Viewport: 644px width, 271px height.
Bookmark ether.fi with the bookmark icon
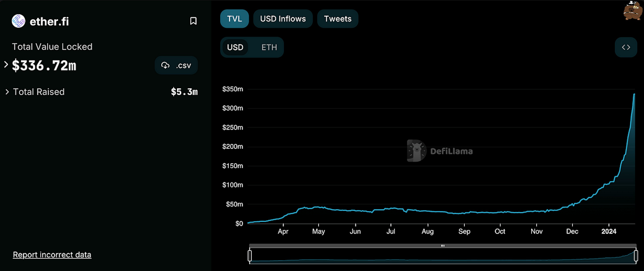coord(193,21)
